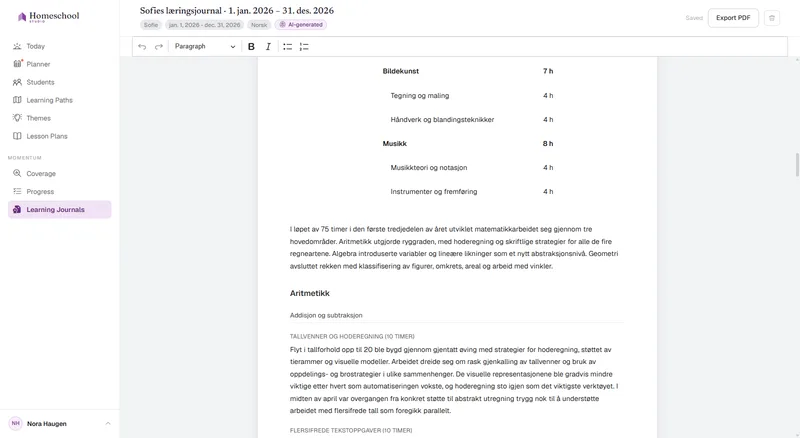The height and width of the screenshot is (438, 800).
Task: Click FLERSIFREDE TEKSTOPPGAVER label
Action: (351, 430)
